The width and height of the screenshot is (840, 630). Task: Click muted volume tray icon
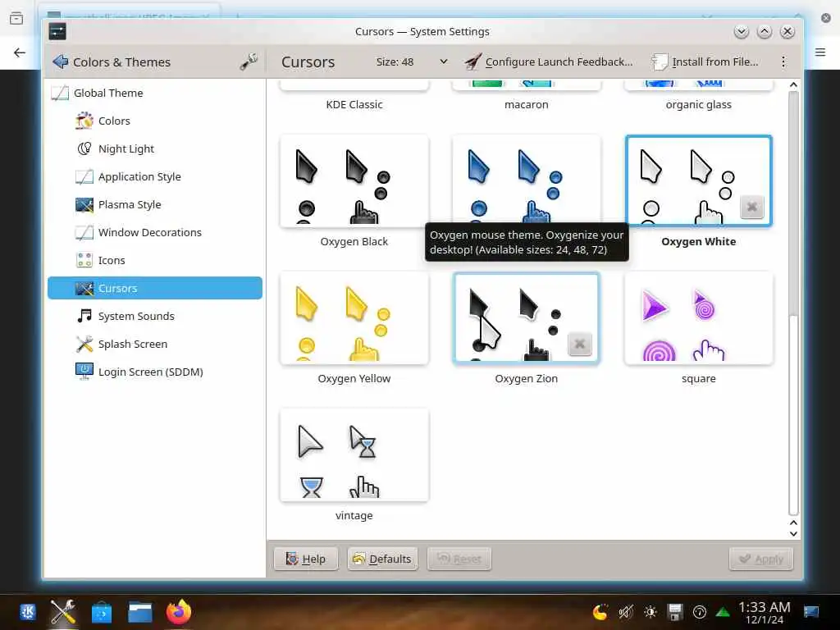(625, 612)
